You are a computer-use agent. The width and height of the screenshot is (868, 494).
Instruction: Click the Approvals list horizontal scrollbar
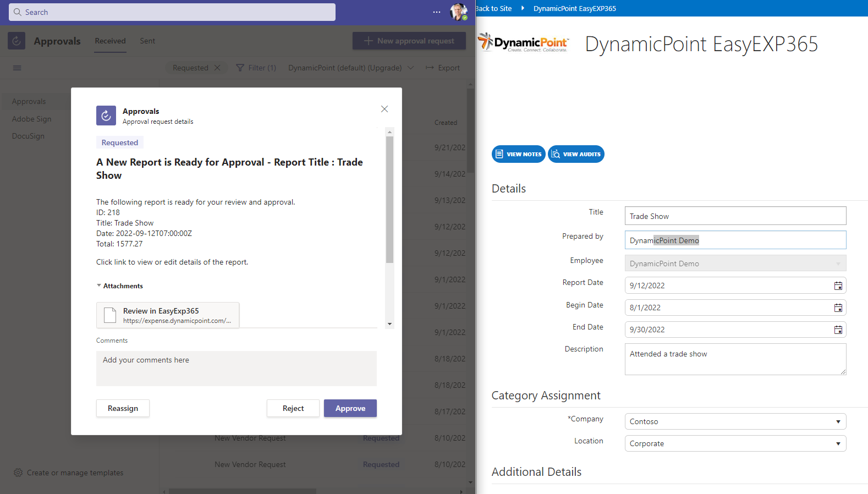coord(242,491)
